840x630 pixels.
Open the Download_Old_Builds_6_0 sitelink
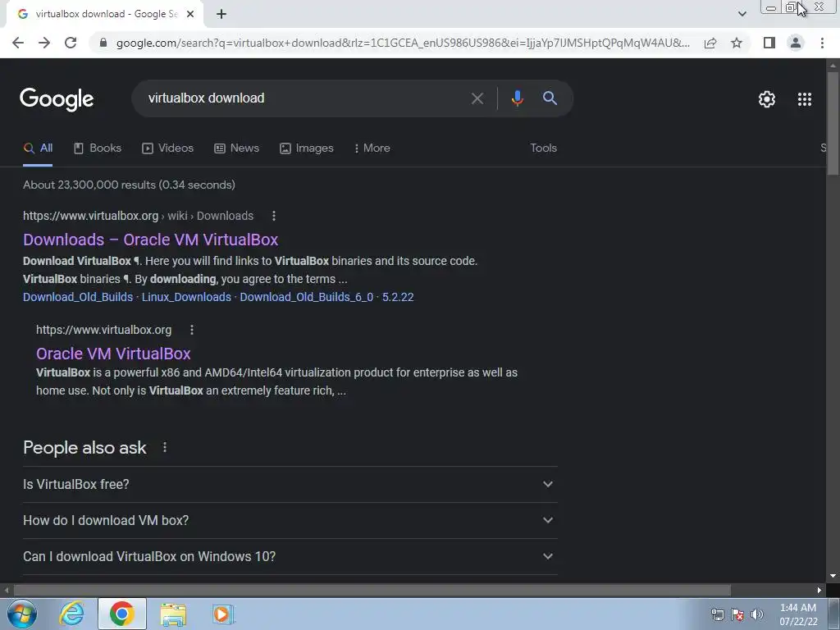(x=307, y=297)
